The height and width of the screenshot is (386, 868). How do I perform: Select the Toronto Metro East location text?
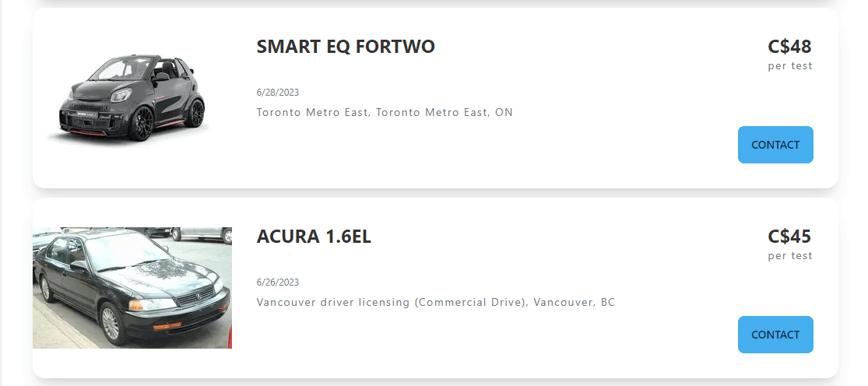(x=385, y=112)
